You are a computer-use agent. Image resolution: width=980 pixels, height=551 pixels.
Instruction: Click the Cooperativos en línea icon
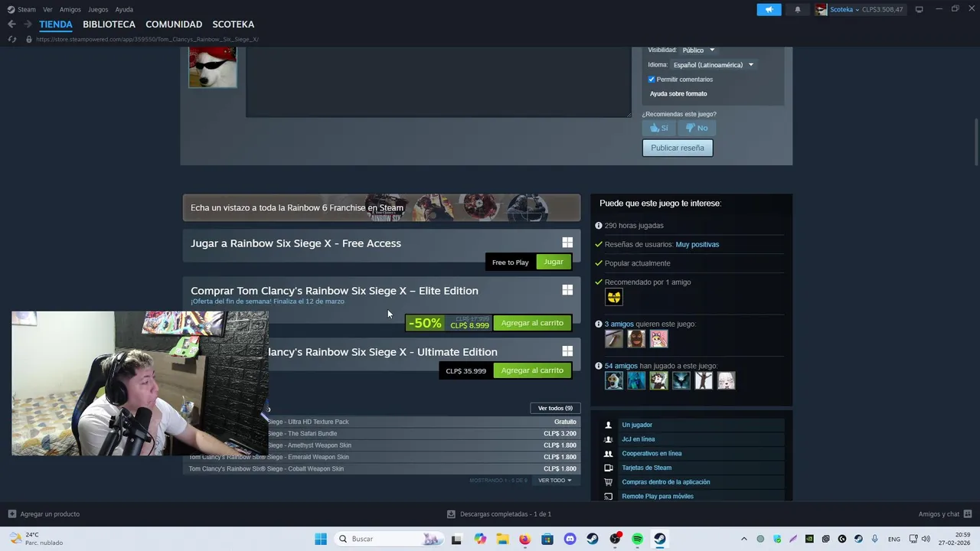click(608, 453)
